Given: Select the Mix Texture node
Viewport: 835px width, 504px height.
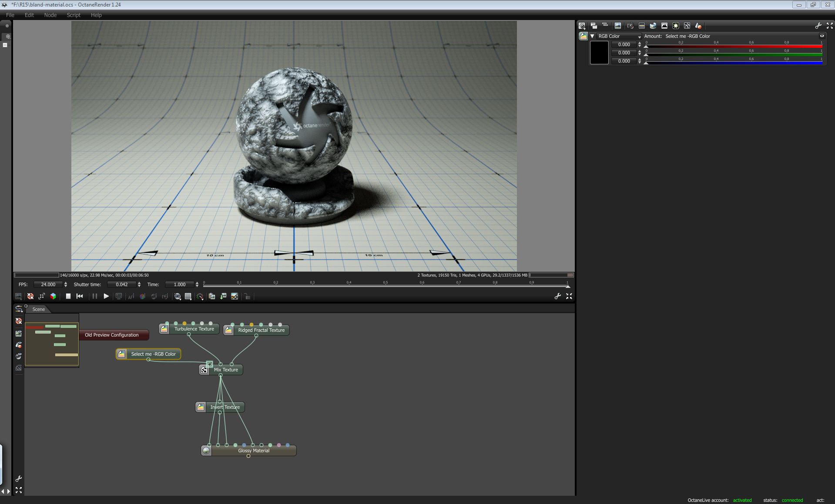Looking at the screenshot, I should pos(221,370).
